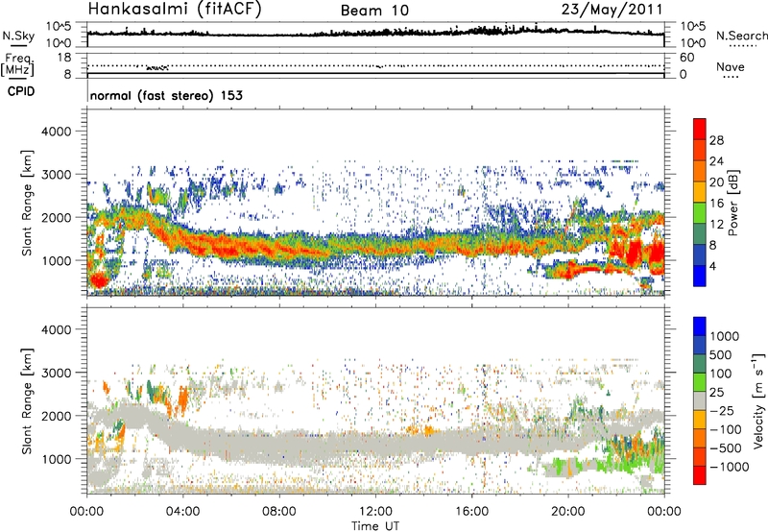Click the '-1000' tick on Velocity colorbar
This screenshot has width=768, height=532.
pos(729,467)
